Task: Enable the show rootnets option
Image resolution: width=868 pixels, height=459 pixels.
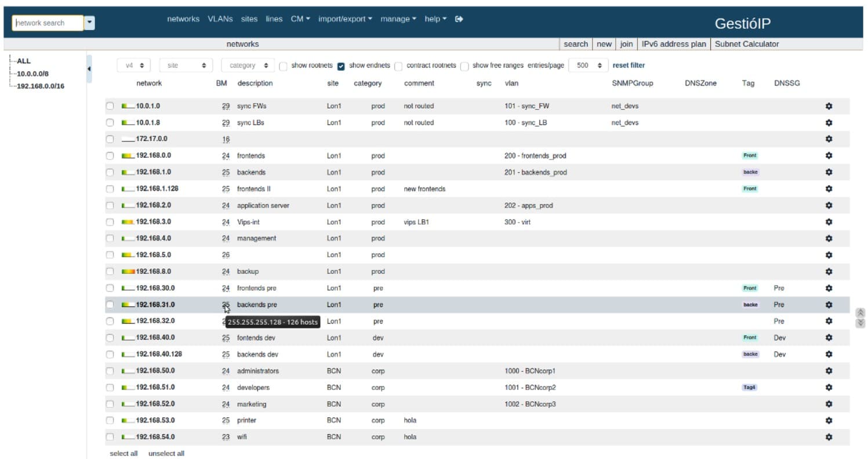Action: point(282,65)
